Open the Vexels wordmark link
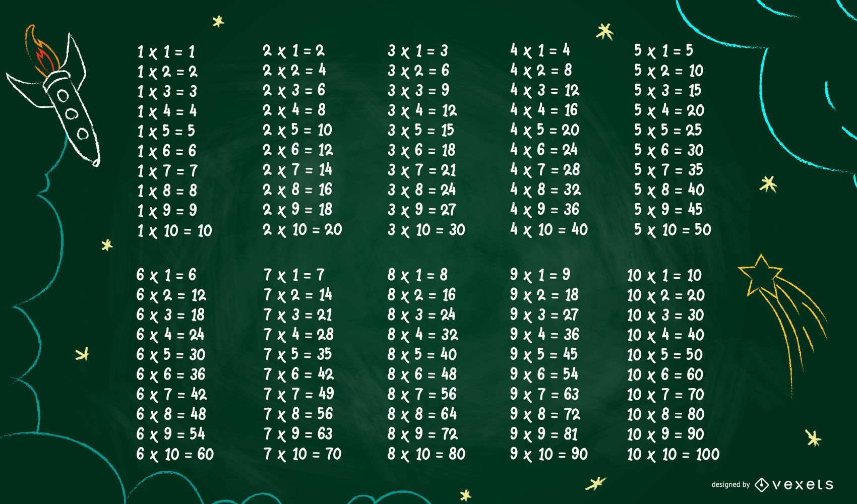This screenshot has width=857, height=504. tap(803, 485)
